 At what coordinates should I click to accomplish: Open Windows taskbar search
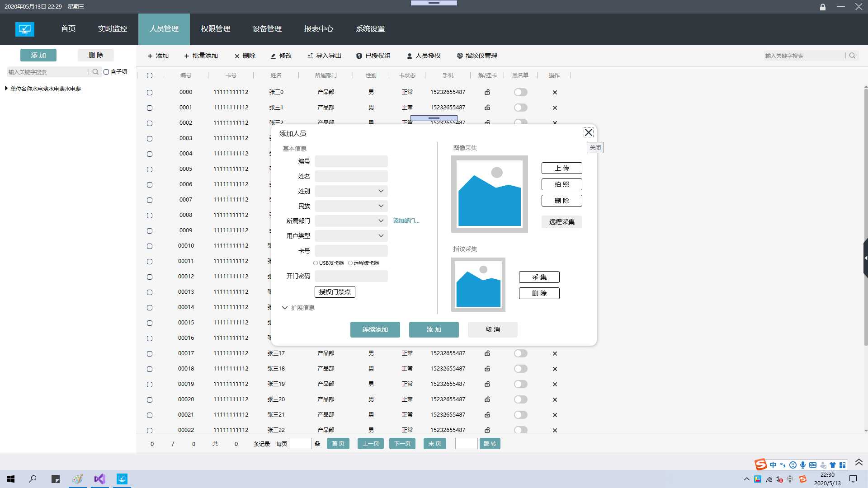[x=33, y=479]
